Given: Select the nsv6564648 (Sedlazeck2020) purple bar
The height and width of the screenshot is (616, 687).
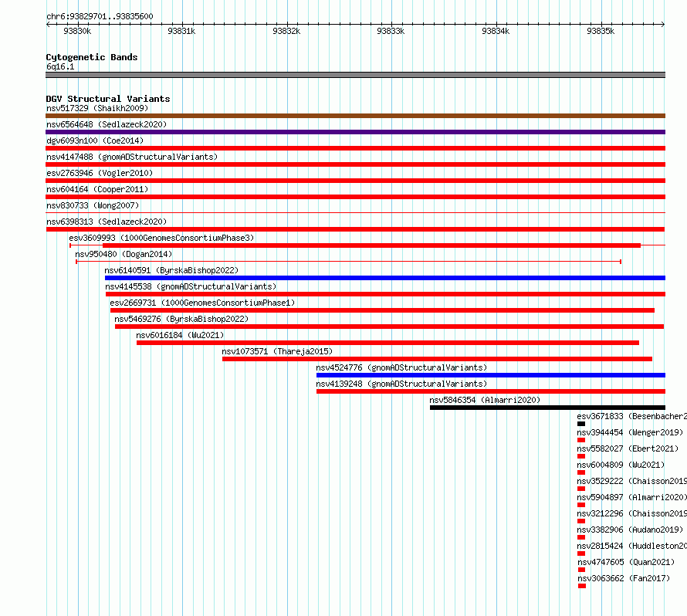Looking at the screenshot, I should point(355,132).
